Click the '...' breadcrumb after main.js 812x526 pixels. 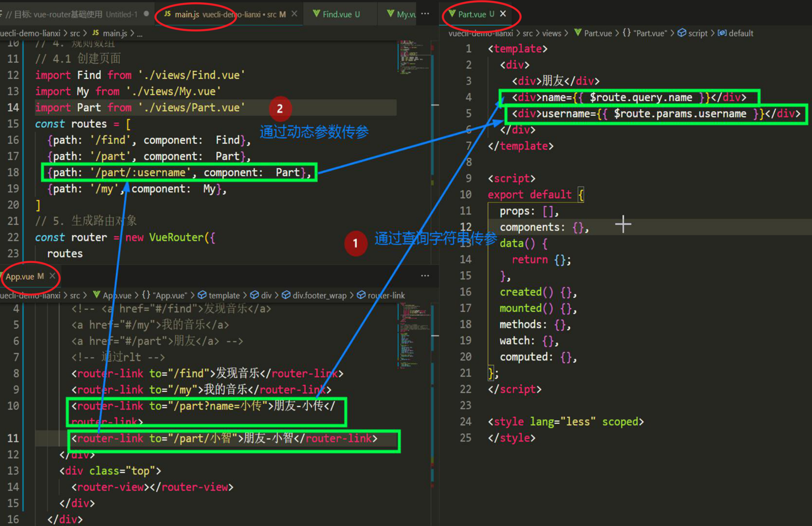(140, 34)
